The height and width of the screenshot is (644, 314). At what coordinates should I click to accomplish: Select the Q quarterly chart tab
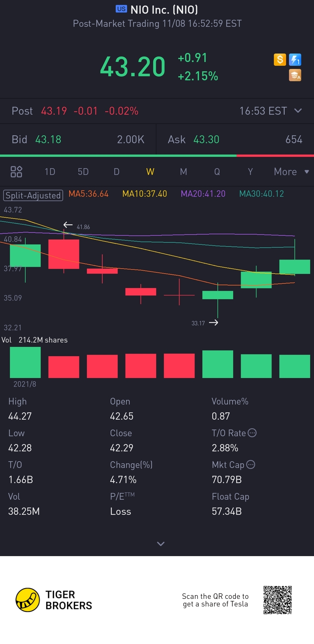tap(217, 172)
